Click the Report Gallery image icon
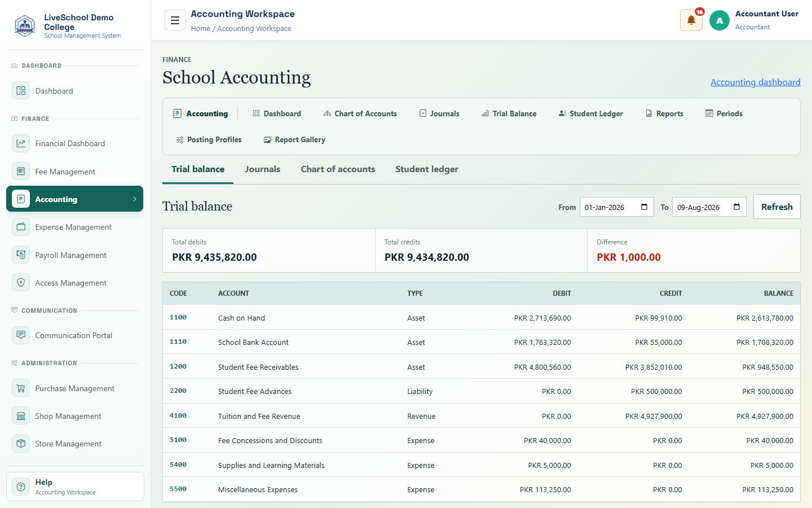 [x=267, y=139]
